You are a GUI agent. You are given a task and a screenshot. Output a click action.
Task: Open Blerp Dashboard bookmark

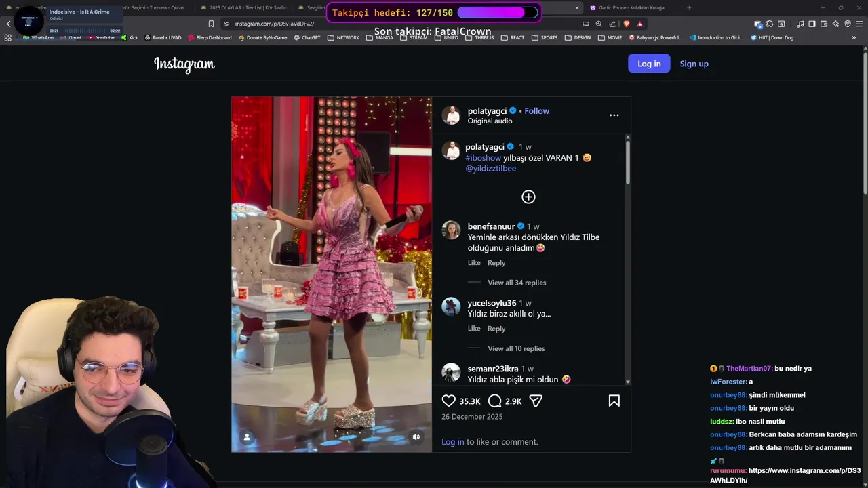tap(210, 38)
